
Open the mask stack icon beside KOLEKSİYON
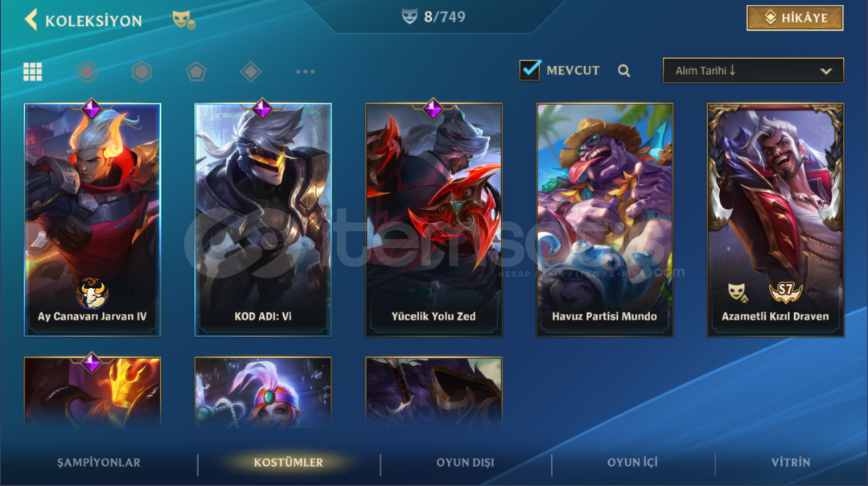[x=183, y=20]
